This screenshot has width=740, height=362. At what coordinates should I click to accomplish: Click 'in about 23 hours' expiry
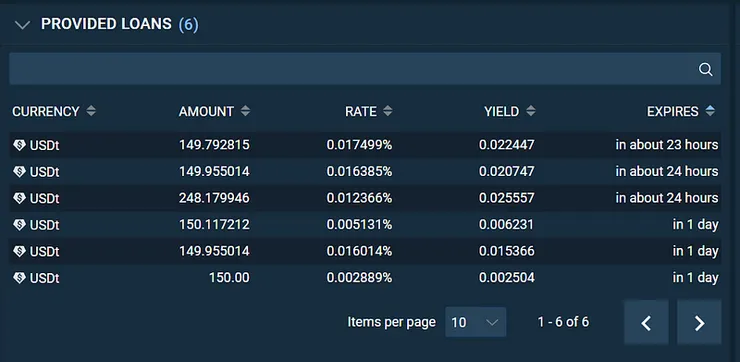click(667, 144)
